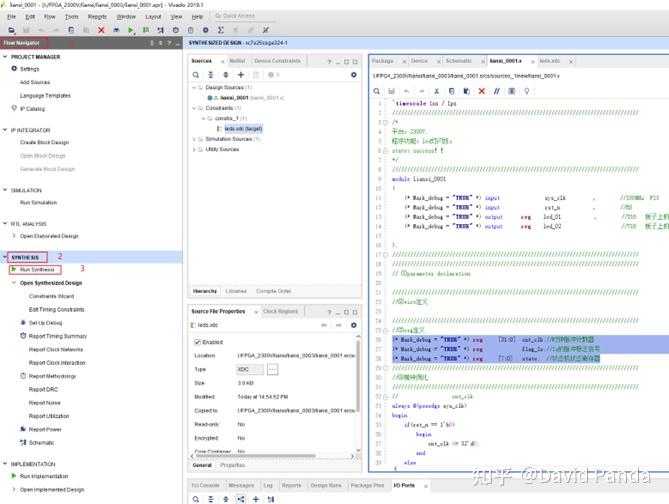Switch to the Compile Order tab
Viewport: 669px width, 504px height.
[274, 291]
